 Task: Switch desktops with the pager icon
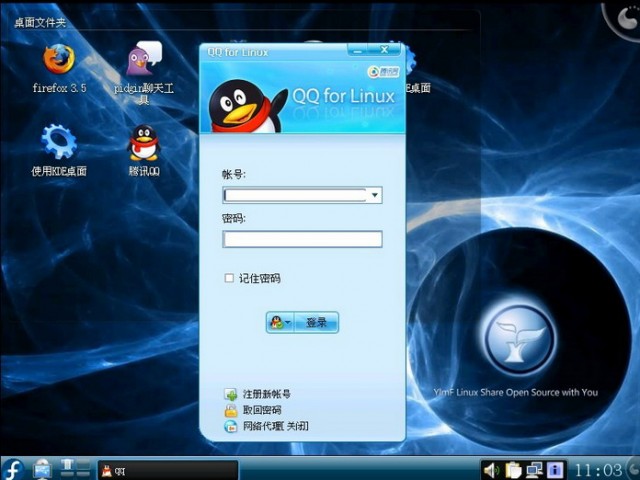(x=76, y=468)
